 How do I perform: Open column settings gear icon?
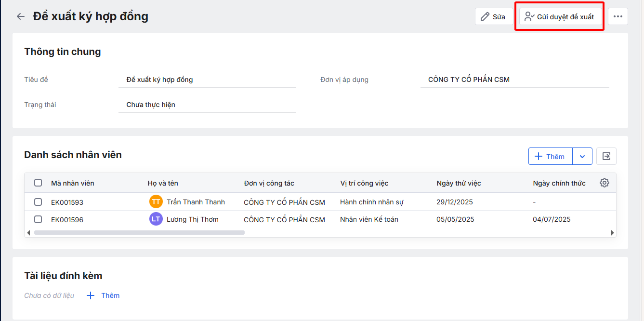pos(605,183)
